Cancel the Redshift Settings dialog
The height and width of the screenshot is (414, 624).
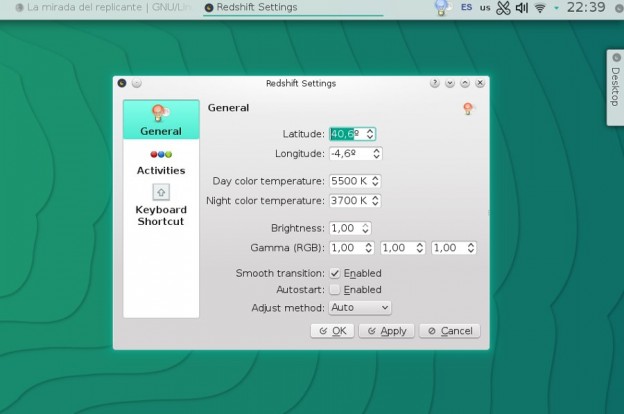point(450,331)
